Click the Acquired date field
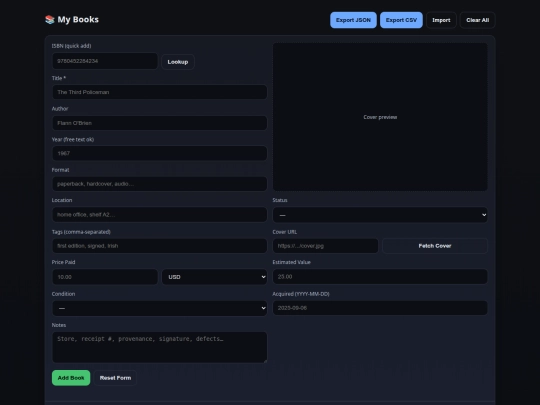Image resolution: width=540 pixels, height=405 pixels. click(x=380, y=308)
